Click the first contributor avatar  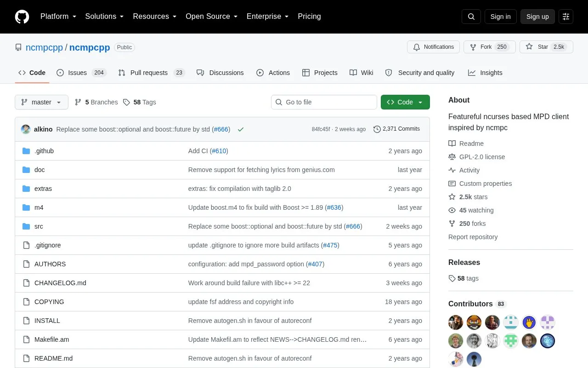click(x=456, y=322)
